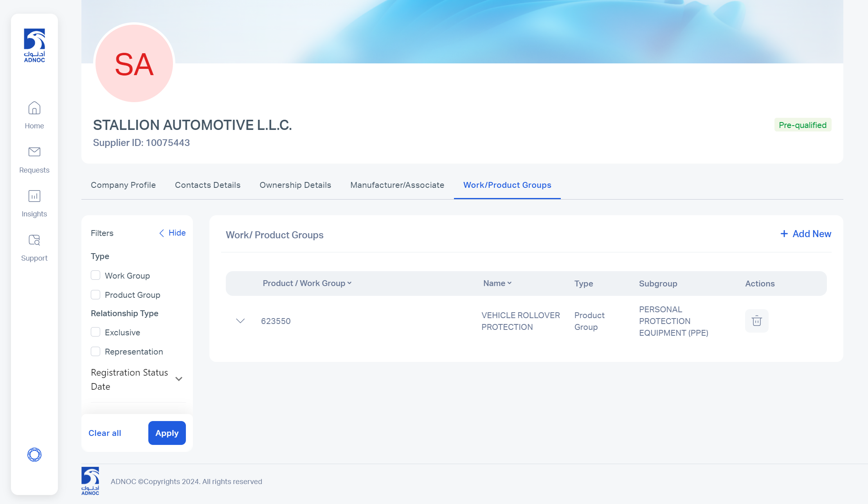Sort by the Name column

click(x=497, y=283)
